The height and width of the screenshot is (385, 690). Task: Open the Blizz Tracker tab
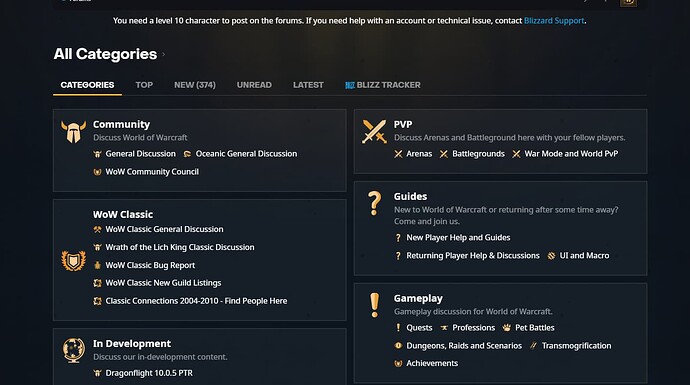tap(382, 85)
